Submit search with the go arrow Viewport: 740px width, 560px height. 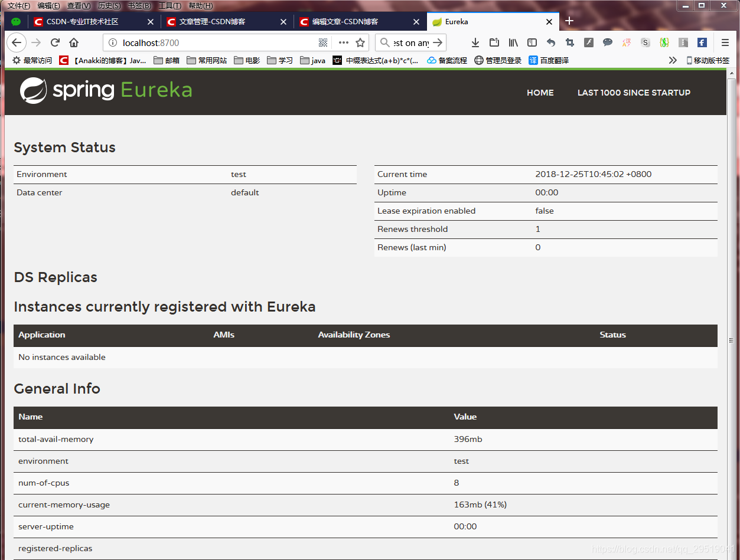[438, 42]
